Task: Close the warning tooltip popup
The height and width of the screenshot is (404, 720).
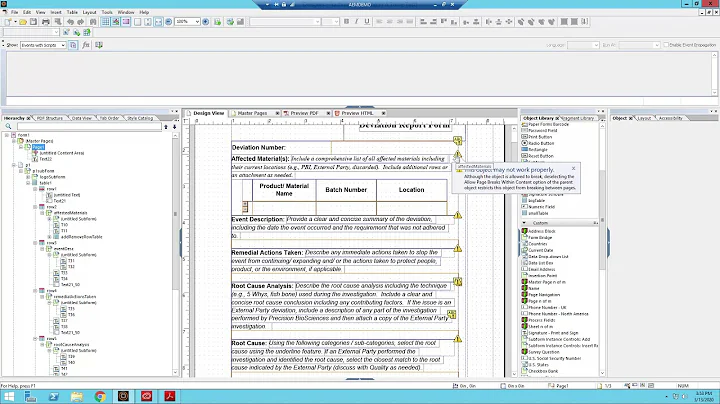Action: [x=573, y=168]
